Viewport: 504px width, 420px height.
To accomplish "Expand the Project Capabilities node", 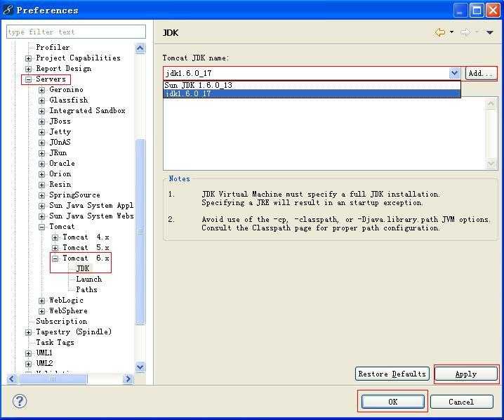I will click(28, 58).
